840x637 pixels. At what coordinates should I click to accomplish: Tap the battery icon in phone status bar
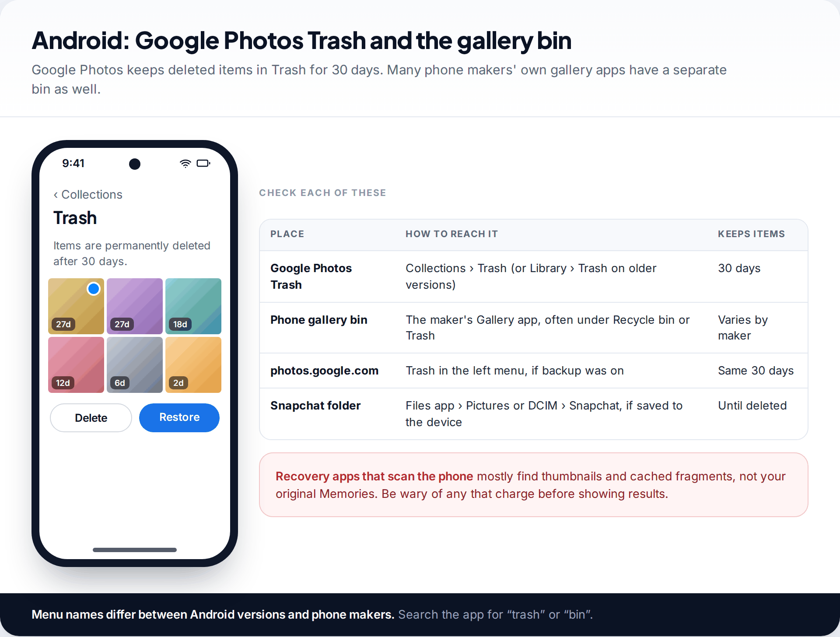coord(203,163)
